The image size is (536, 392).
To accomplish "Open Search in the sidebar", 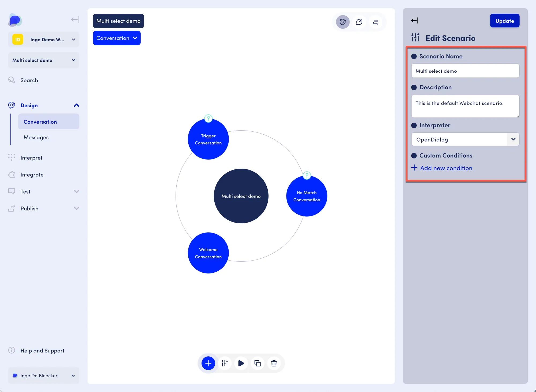I will 29,80.
